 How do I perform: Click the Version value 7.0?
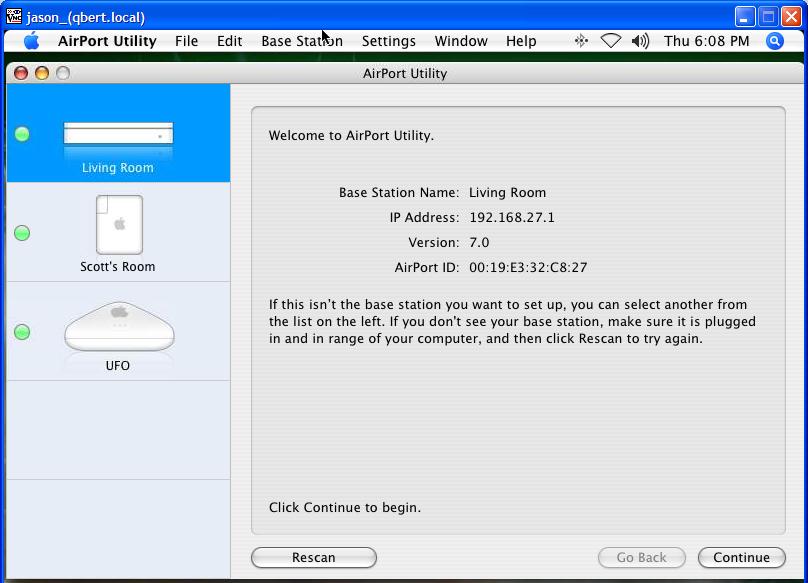click(479, 242)
